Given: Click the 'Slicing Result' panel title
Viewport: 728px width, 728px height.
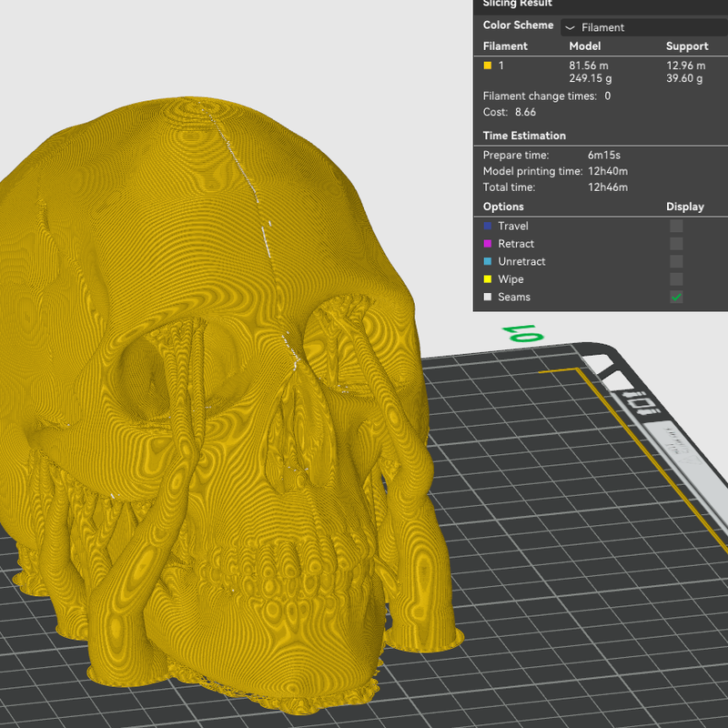Looking at the screenshot, I should (x=517, y=4).
